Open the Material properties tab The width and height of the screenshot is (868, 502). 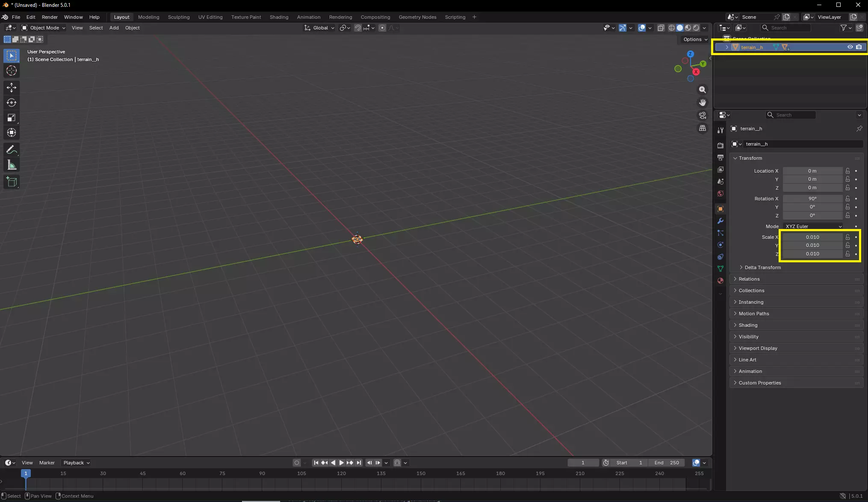(720, 281)
